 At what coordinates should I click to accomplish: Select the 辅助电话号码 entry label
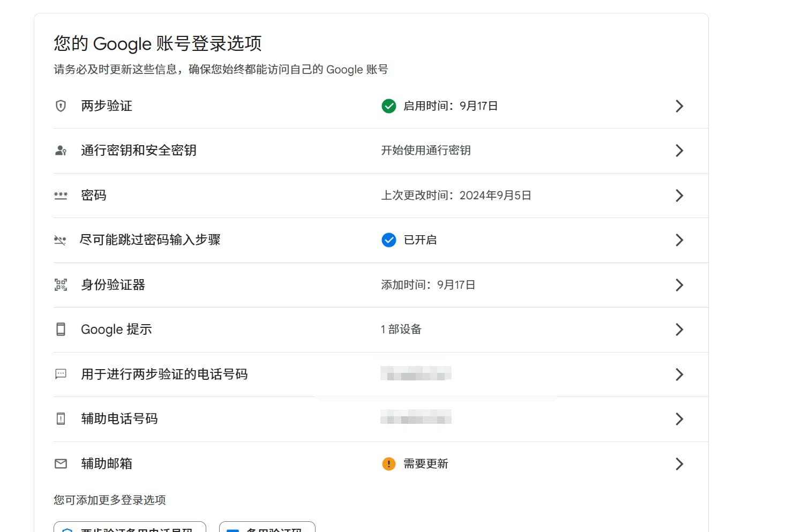tap(119, 419)
